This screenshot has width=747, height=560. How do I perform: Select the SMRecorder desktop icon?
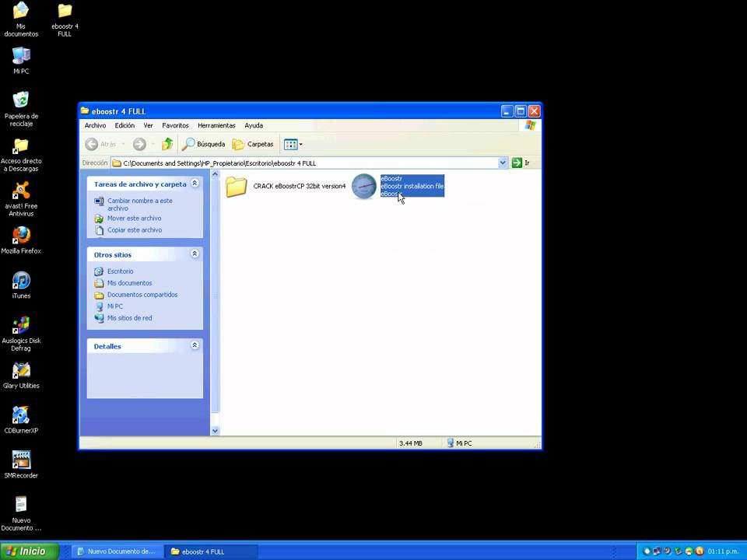21,464
